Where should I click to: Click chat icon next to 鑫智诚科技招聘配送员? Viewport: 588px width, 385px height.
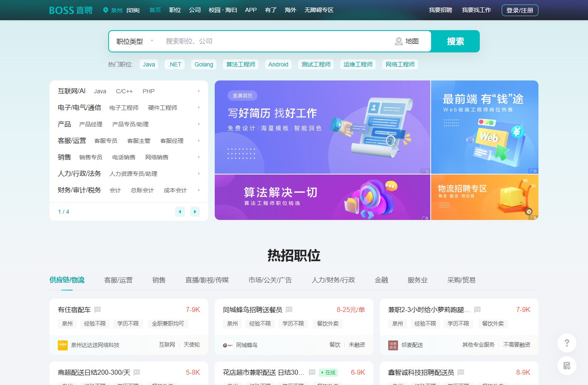(x=461, y=372)
